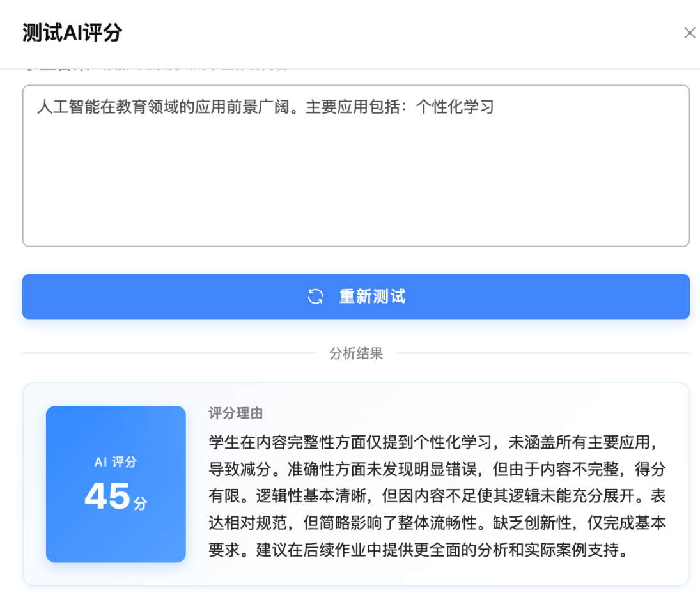Click the AI 评分 label in score card
The height and width of the screenshot is (595, 700).
click(116, 462)
